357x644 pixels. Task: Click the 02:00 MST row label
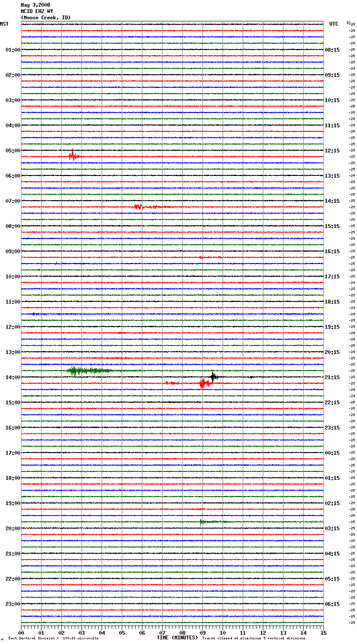pyautogui.click(x=13, y=75)
